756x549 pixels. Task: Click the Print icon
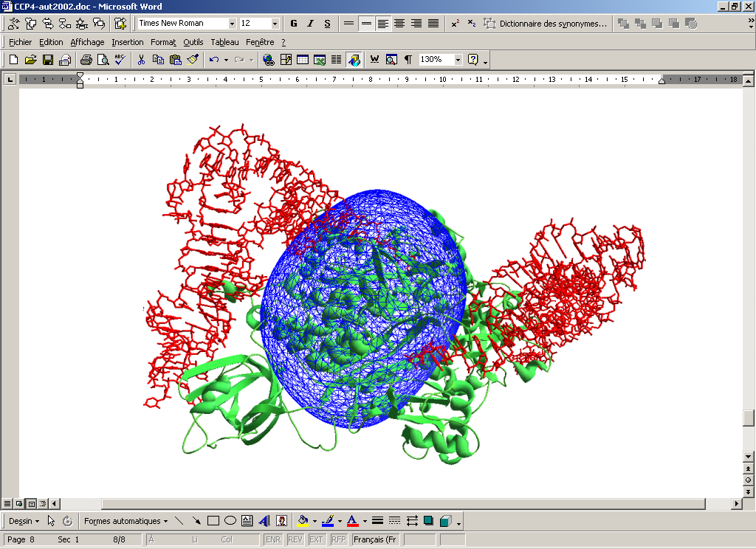click(86, 60)
